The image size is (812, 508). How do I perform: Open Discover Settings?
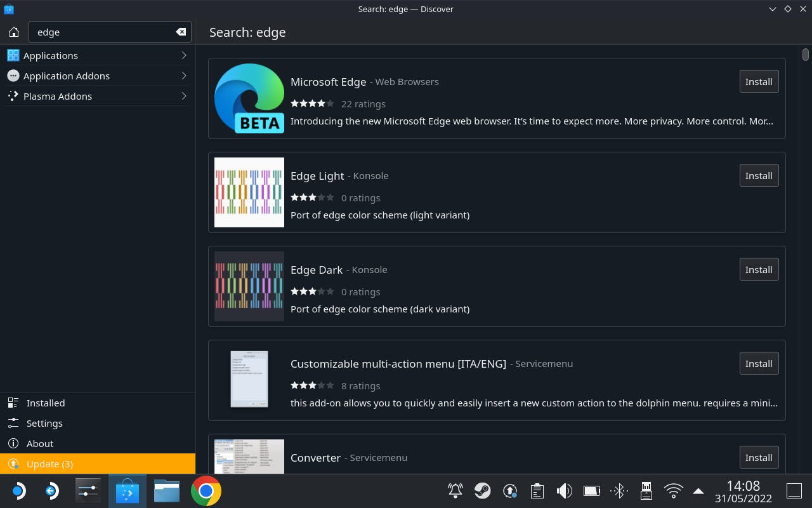[98, 423]
